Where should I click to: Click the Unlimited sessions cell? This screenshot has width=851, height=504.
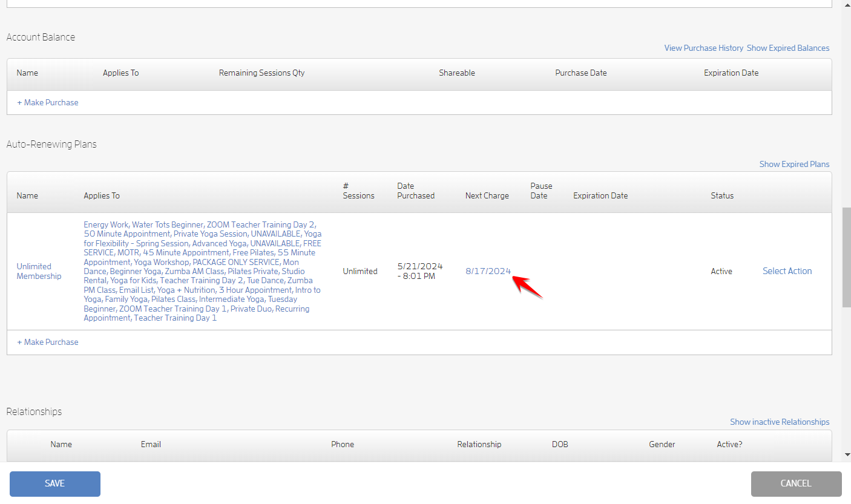tap(360, 271)
